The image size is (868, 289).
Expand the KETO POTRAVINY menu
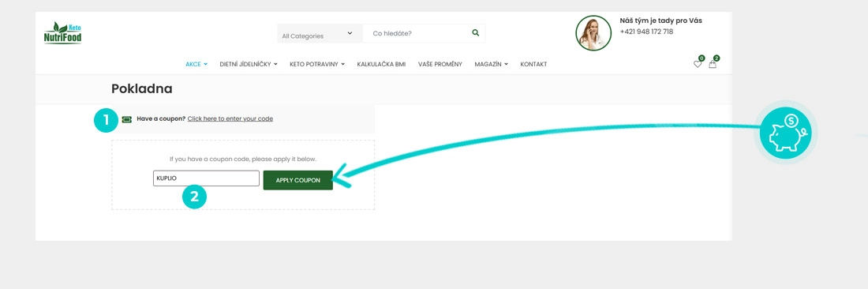[317, 64]
